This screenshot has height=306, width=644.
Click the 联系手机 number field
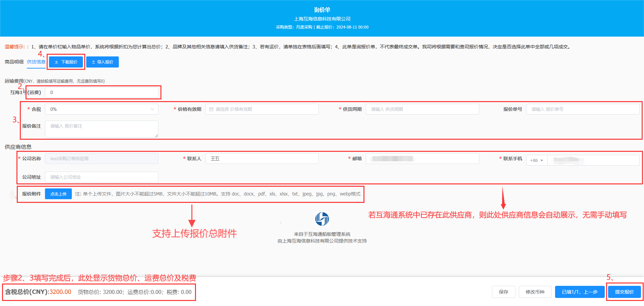click(593, 160)
